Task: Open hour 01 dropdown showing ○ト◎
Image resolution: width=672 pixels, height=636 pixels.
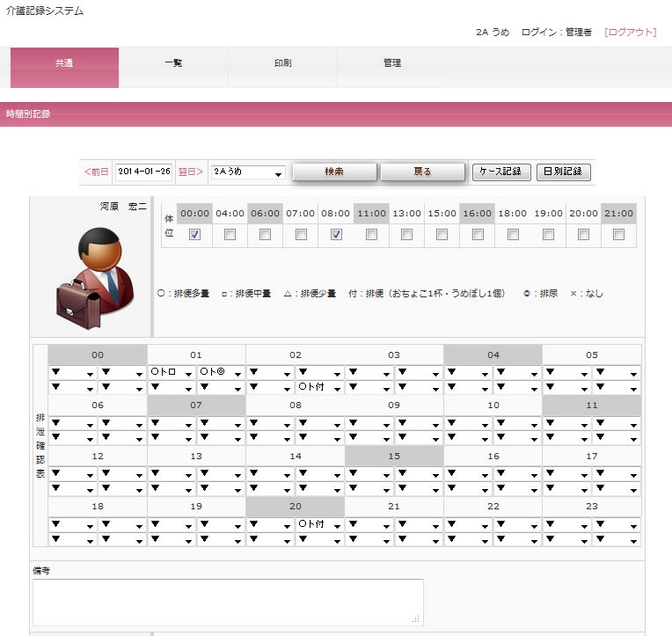Action: pyautogui.click(x=222, y=373)
